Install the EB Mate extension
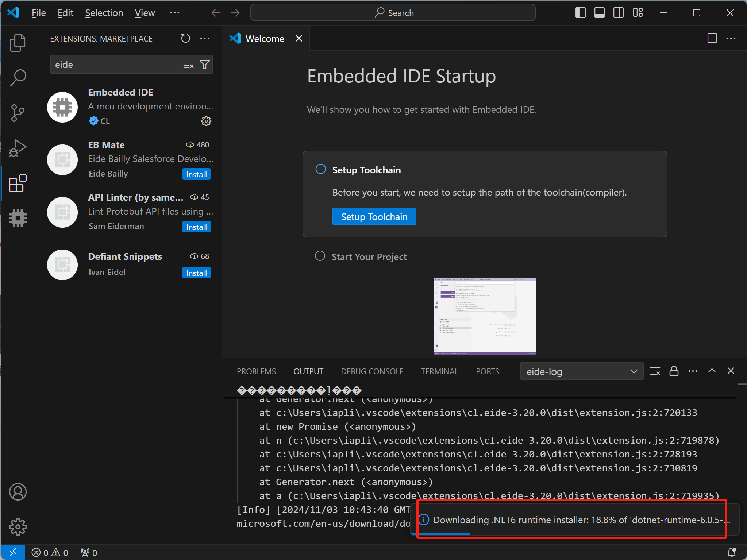 pyautogui.click(x=196, y=174)
